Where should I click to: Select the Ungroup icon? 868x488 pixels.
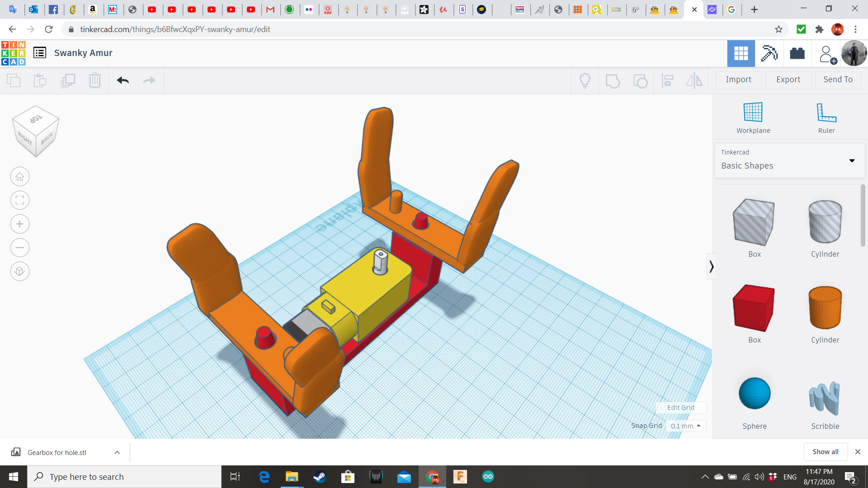click(x=640, y=80)
